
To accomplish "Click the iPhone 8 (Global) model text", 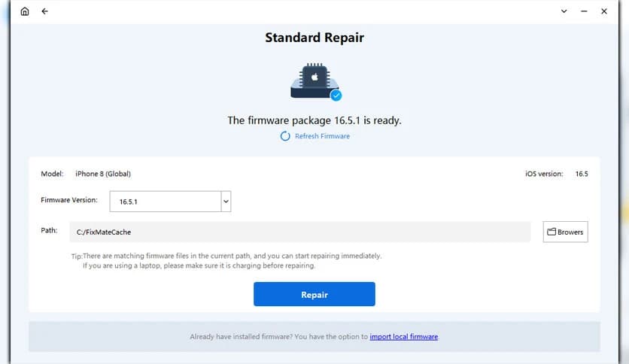I will 103,174.
